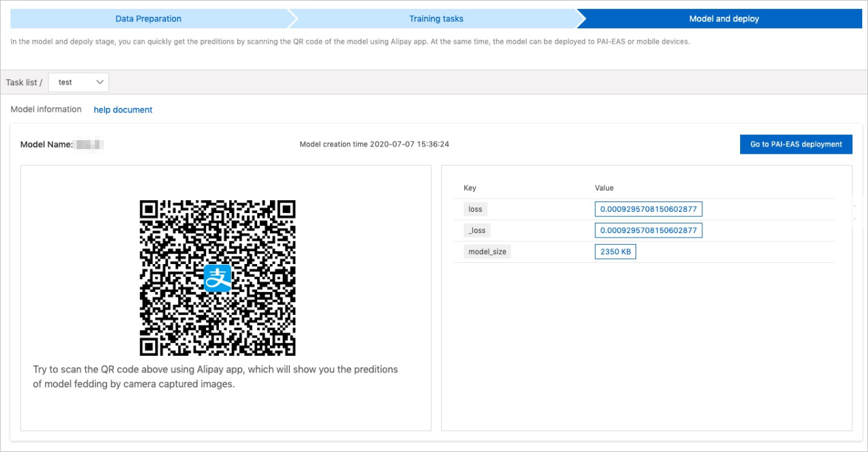Click the Value column header
This screenshot has height=452, width=868.
pos(604,188)
